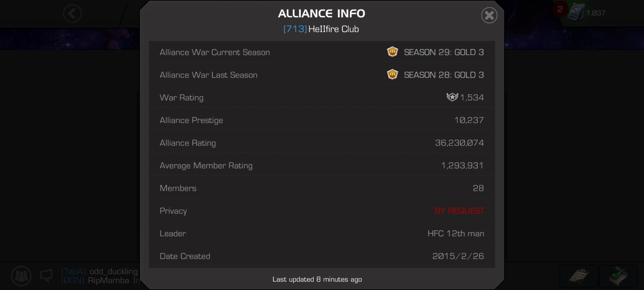Select the Alliance Prestige row

[322, 120]
